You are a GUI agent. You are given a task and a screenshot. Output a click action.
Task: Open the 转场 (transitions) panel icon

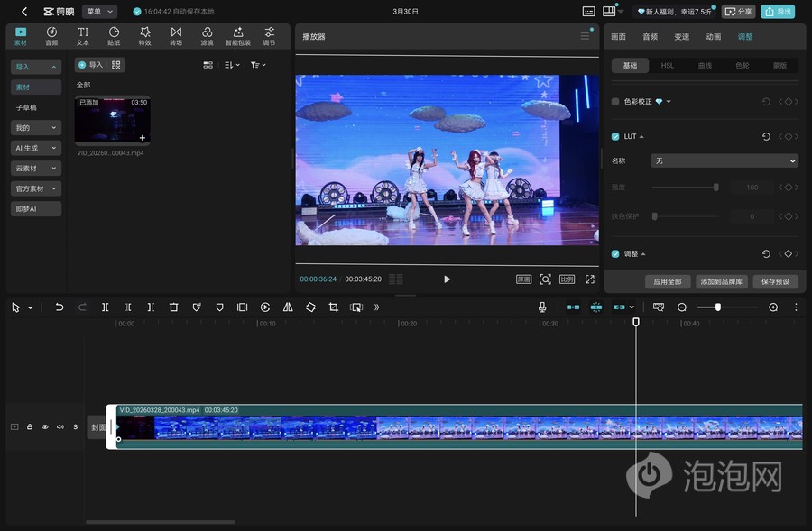point(176,36)
